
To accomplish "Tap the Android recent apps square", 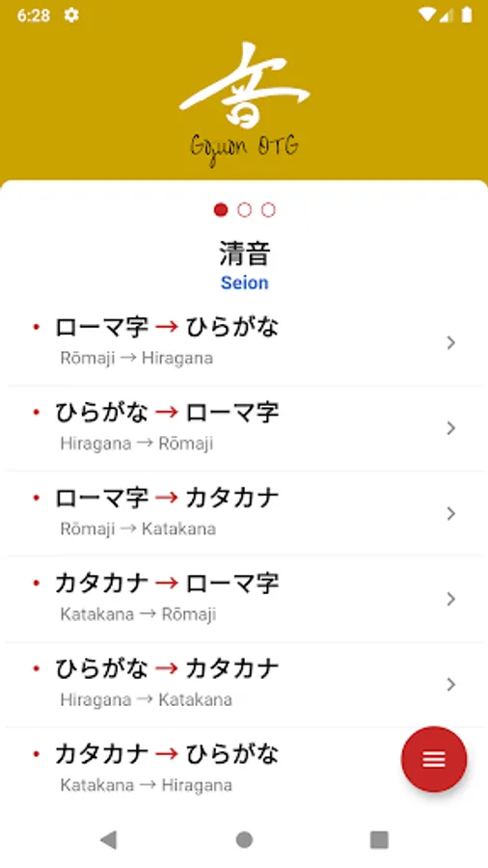I will point(379,840).
